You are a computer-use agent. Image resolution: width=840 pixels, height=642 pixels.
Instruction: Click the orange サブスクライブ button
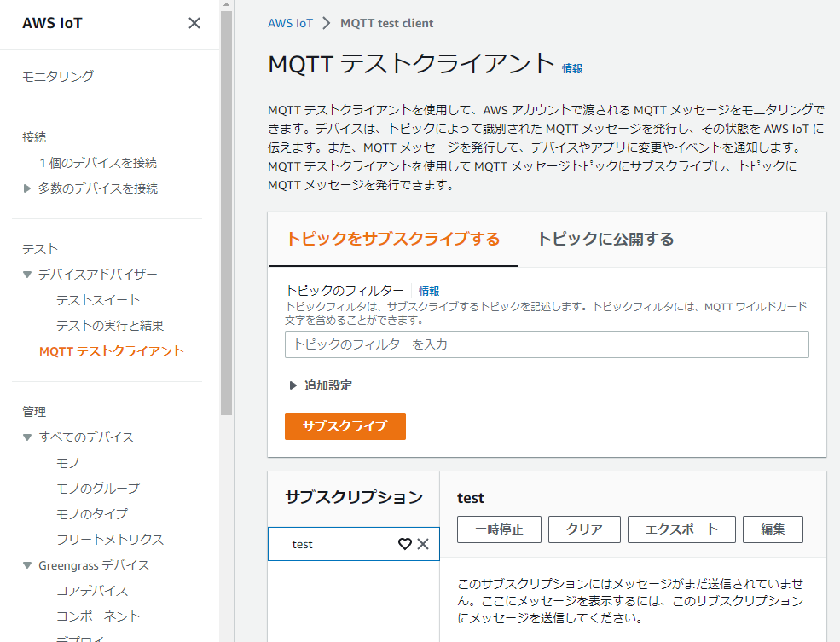click(345, 426)
